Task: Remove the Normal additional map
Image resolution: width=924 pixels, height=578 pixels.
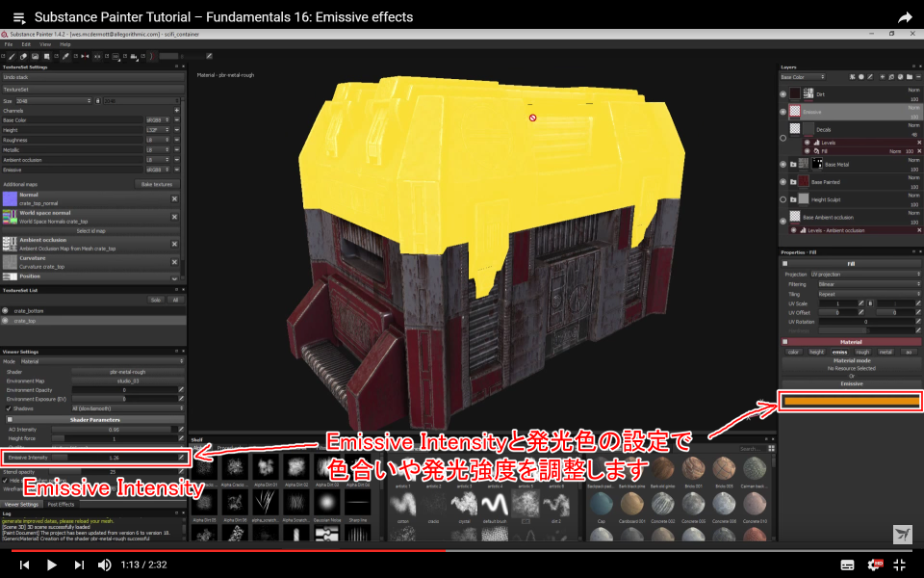Action: click(x=174, y=198)
